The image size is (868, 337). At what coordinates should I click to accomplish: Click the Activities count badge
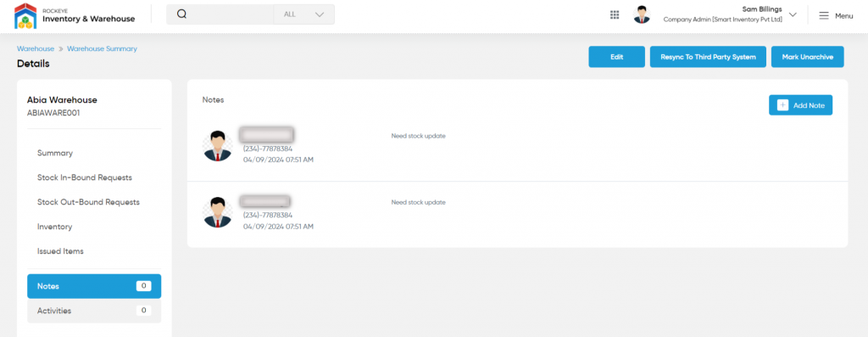click(143, 311)
